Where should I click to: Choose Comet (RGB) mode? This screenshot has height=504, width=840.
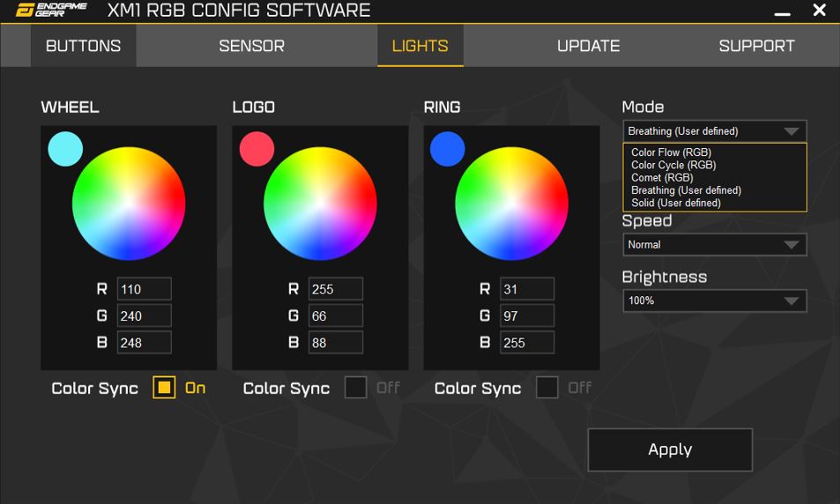tap(662, 177)
